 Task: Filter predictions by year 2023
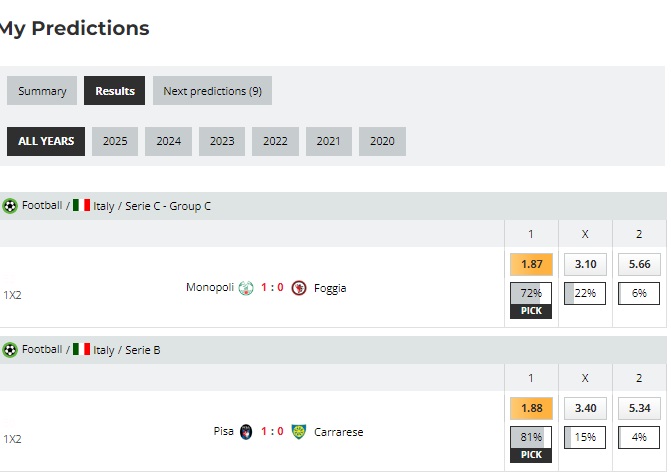222,141
